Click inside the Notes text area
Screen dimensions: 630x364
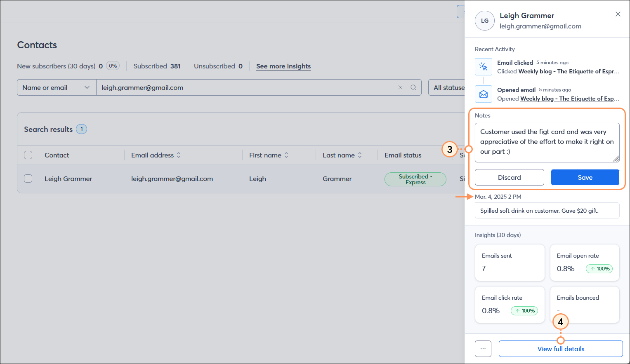pyautogui.click(x=547, y=142)
